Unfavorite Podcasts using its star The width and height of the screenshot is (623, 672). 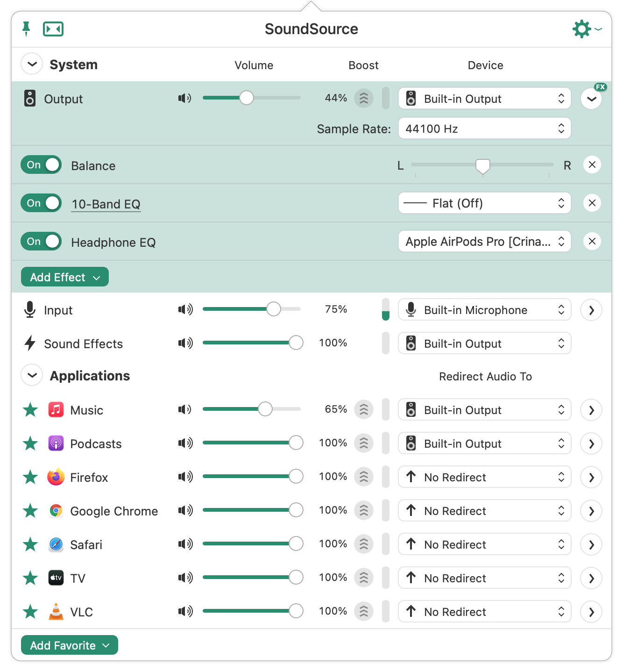coord(30,443)
